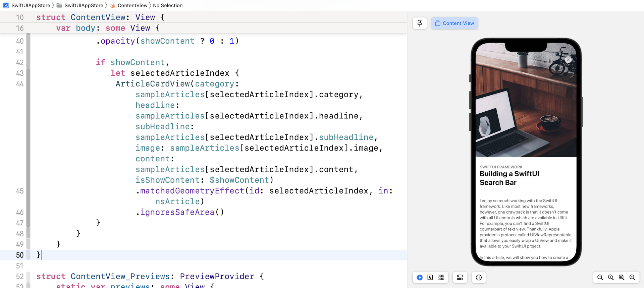Image resolution: width=644 pixels, height=288 pixels.
Task: Zoom out the preview canvas
Action: click(600, 277)
